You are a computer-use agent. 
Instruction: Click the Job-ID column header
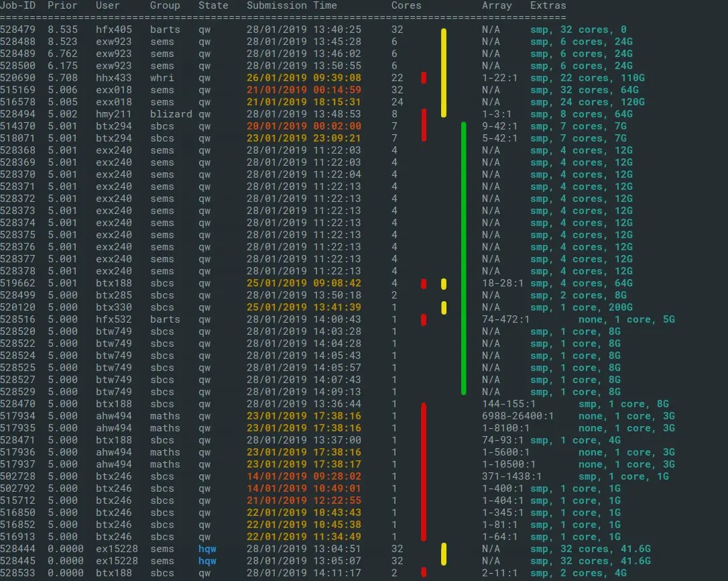pyautogui.click(x=17, y=5)
